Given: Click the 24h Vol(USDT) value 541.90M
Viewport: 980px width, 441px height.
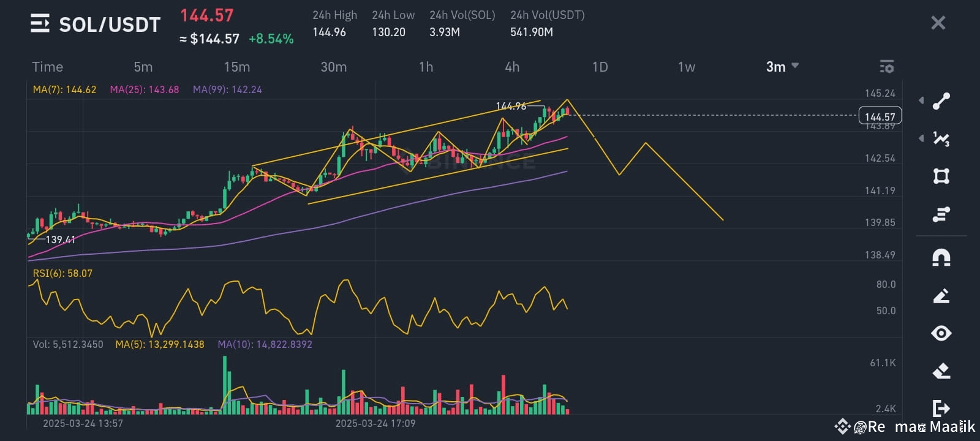Looking at the screenshot, I should [532, 32].
